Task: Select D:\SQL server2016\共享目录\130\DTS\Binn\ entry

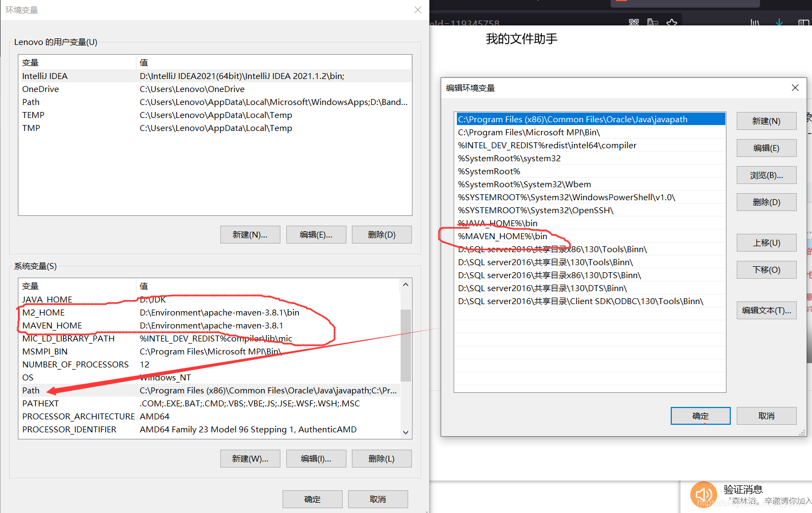Action: click(x=590, y=288)
